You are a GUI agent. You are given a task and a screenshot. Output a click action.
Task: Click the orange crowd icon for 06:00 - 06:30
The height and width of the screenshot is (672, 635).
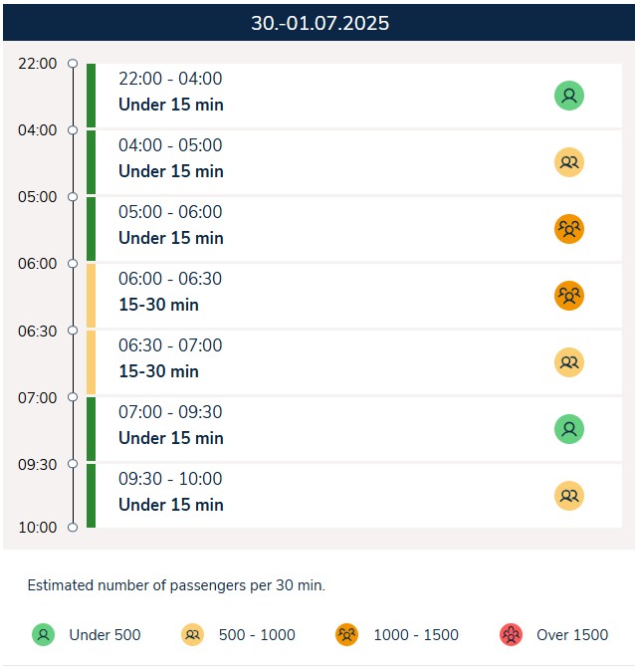point(569,296)
